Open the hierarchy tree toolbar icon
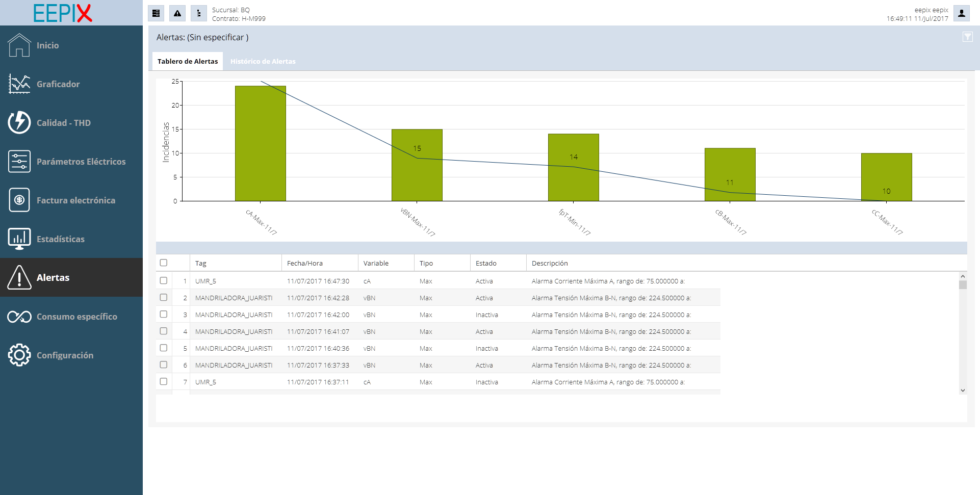Screen dimensions: 980x495 pyautogui.click(x=198, y=13)
